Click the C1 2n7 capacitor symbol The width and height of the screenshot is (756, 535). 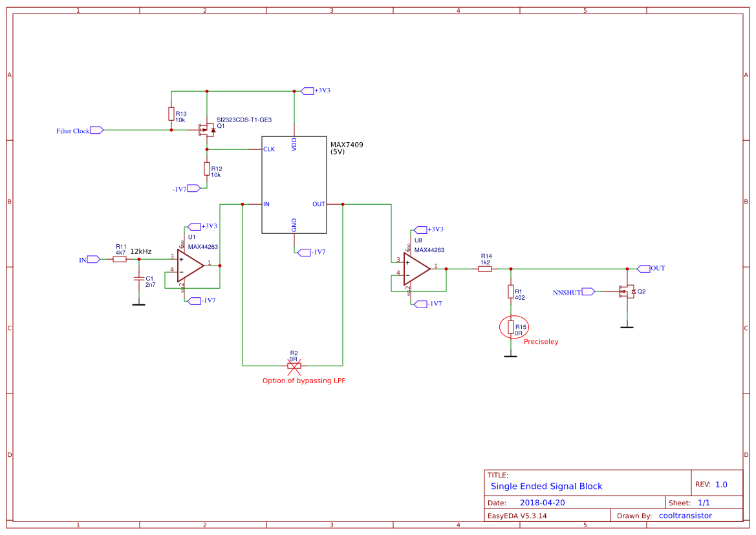pyautogui.click(x=138, y=278)
